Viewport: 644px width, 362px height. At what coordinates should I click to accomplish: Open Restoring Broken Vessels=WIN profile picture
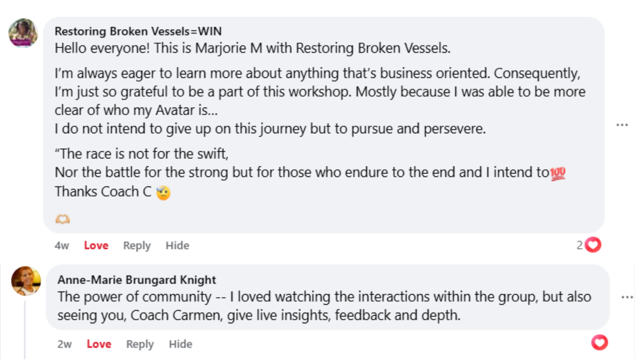tap(23, 33)
